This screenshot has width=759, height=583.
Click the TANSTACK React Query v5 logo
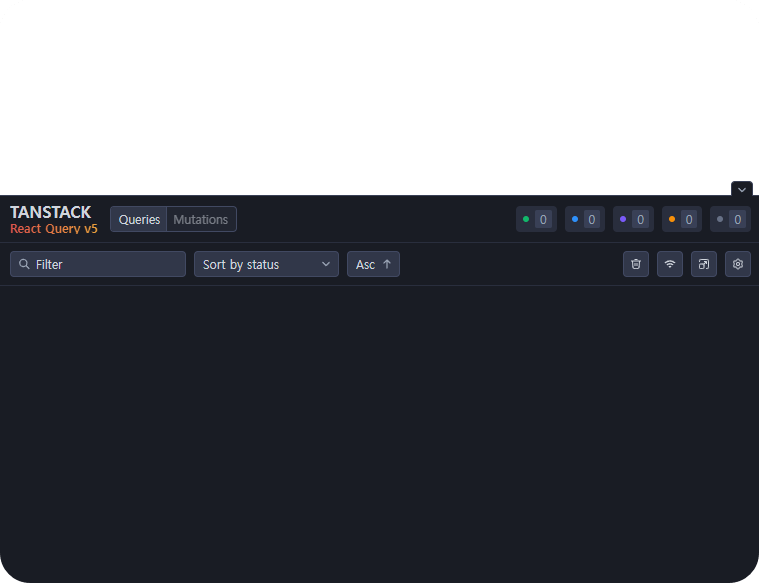(54, 219)
